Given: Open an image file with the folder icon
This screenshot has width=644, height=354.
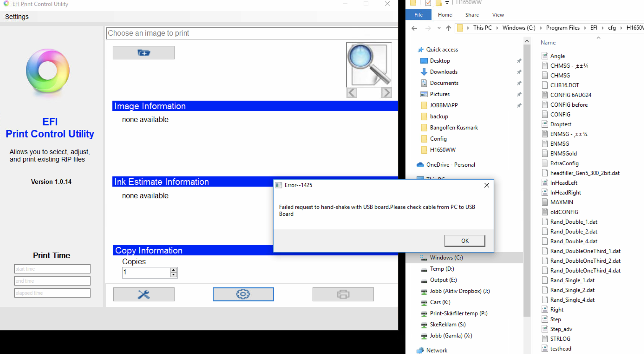Looking at the screenshot, I should pos(143,53).
